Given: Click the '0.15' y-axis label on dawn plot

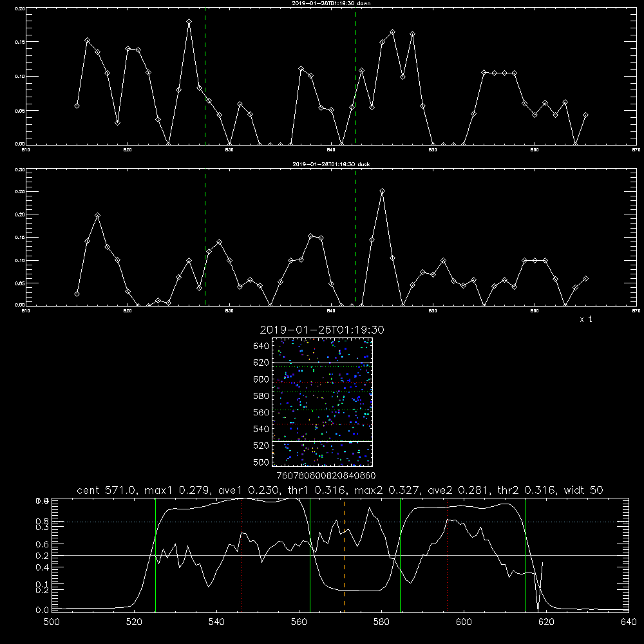Looking at the screenshot, I should tap(20, 42).
